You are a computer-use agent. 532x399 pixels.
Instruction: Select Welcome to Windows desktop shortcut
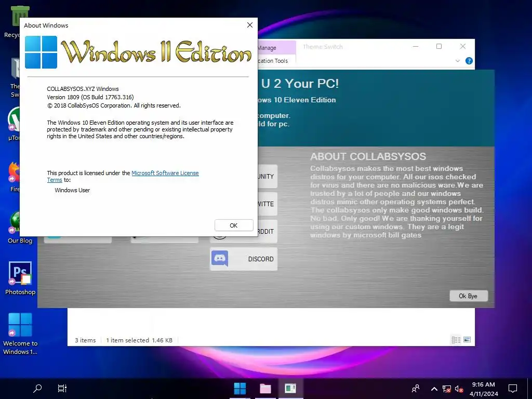pyautogui.click(x=20, y=334)
